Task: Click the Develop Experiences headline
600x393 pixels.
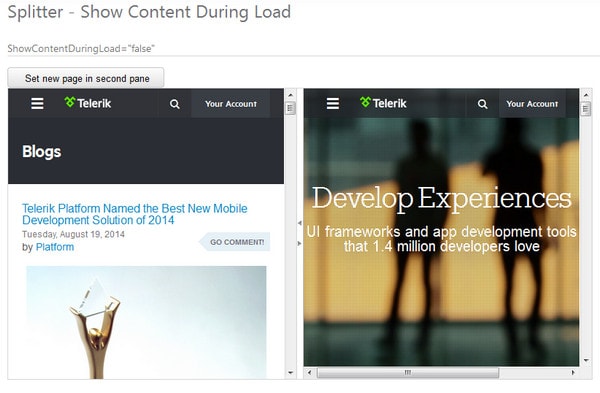Action: 442,198
